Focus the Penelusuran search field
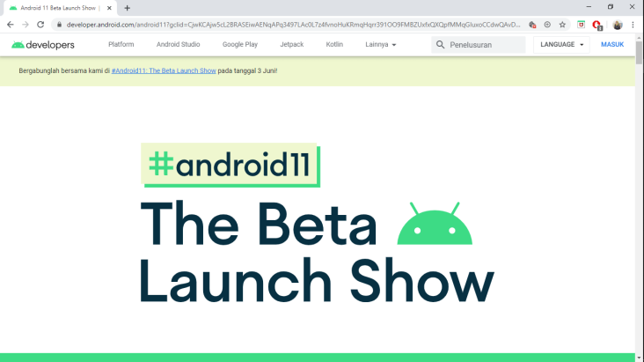Image resolution: width=644 pixels, height=362 pixels. (x=479, y=45)
